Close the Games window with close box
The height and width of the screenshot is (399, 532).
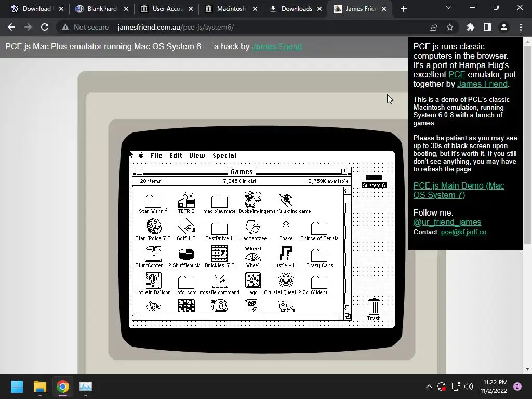point(139,171)
